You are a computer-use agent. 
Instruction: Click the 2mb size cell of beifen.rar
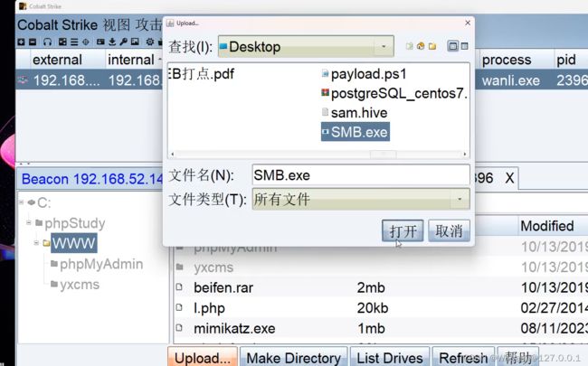[371, 287]
